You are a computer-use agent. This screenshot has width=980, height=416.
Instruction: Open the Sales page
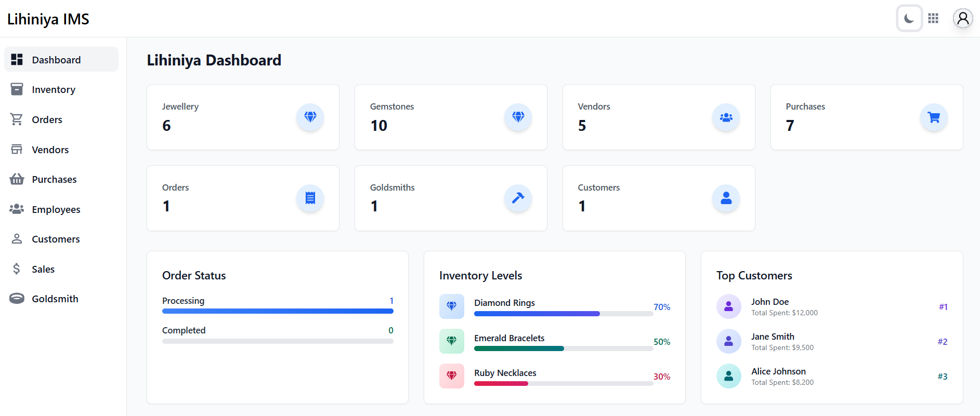61,269
